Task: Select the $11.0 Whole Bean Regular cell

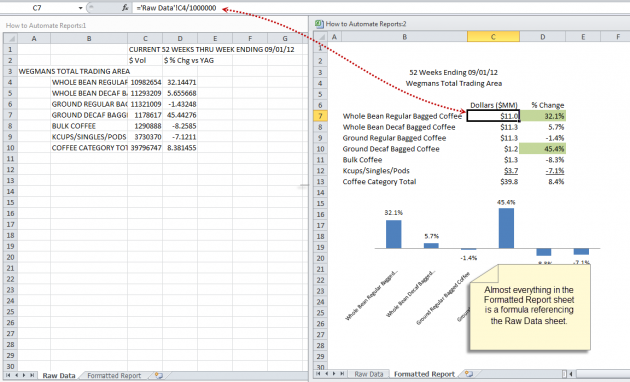Action: [493, 116]
